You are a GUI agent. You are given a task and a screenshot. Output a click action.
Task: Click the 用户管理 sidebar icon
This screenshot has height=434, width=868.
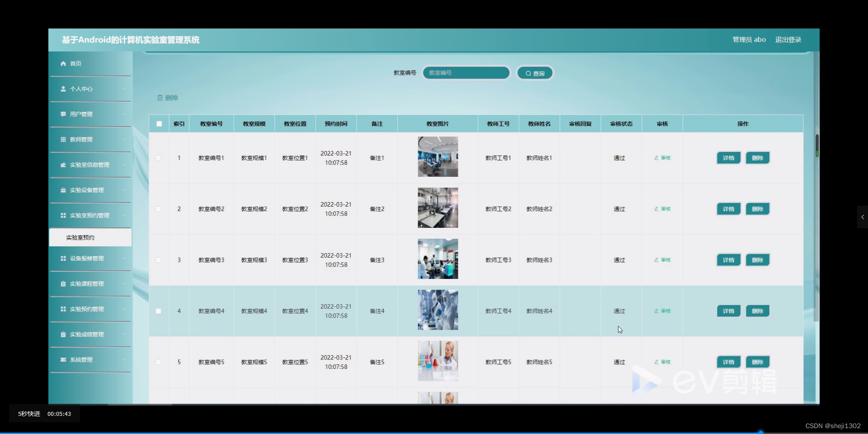pos(63,114)
